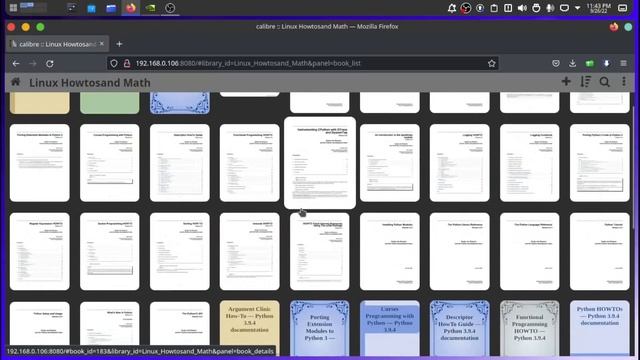Image resolution: width=640 pixels, height=360 pixels.
Task: Open Porting Extension Modules to Python 3 cover
Action: (x=320, y=327)
